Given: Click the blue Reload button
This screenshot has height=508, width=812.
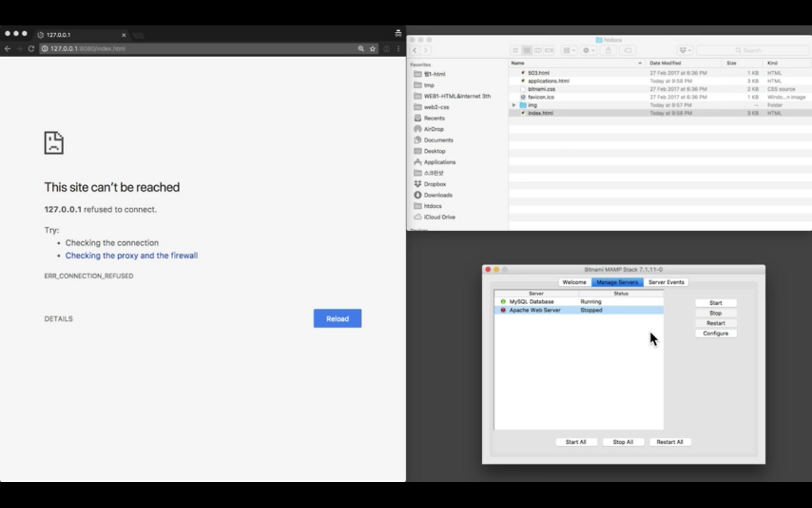Looking at the screenshot, I should click(x=337, y=319).
